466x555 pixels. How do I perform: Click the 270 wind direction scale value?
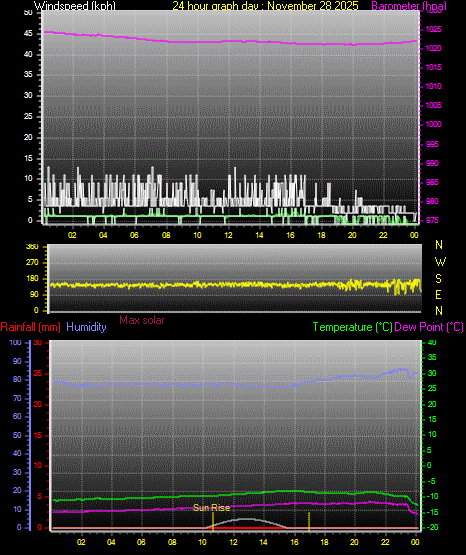pyautogui.click(x=32, y=263)
